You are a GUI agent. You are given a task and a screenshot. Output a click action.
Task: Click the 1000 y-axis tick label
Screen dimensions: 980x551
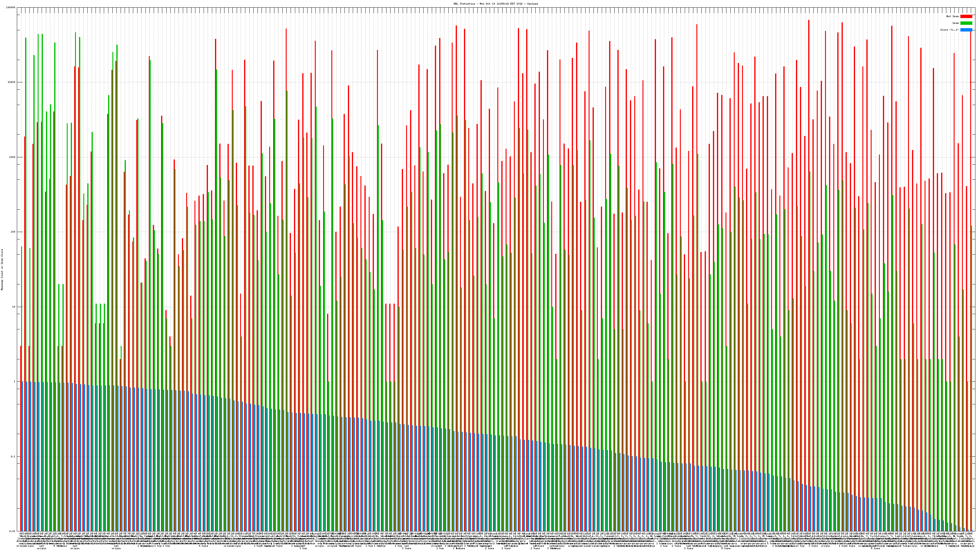13,157
